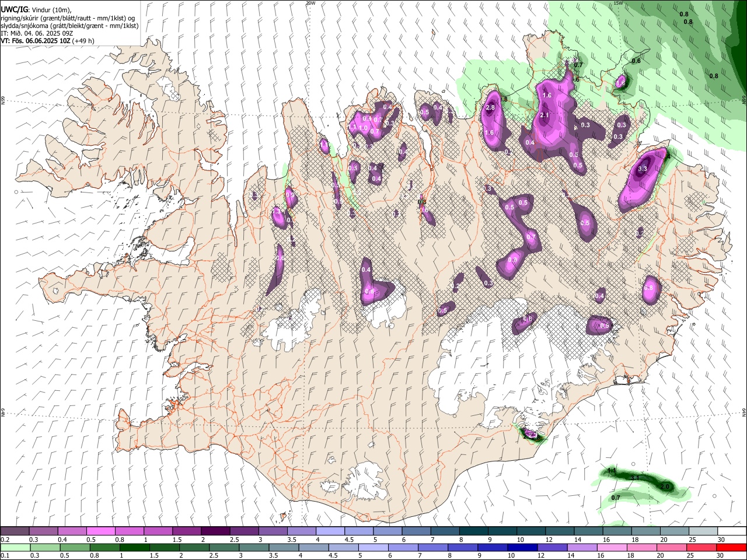Select the darkest purple swatch between 2 and 2.5
747x560 pixels.
(x=215, y=531)
